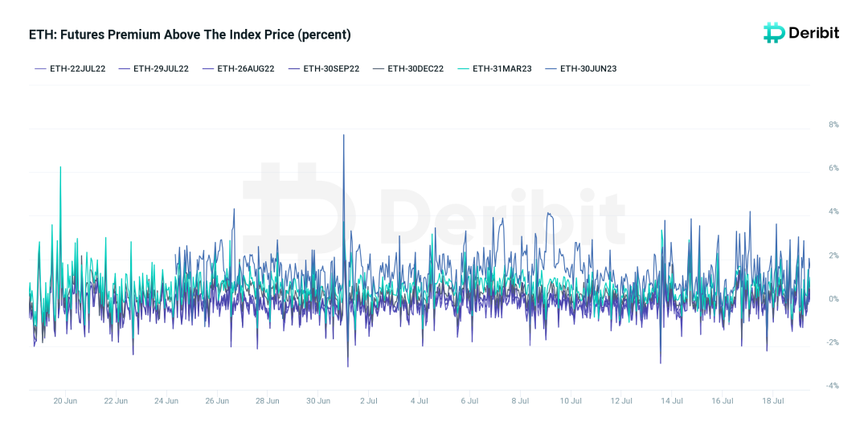The height and width of the screenshot is (434, 868).
Task: Click the -4% y-axis label
Action: (817, 386)
